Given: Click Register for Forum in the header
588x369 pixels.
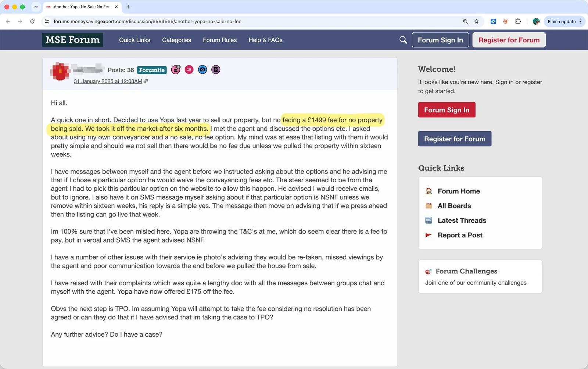Looking at the screenshot, I should 509,40.
